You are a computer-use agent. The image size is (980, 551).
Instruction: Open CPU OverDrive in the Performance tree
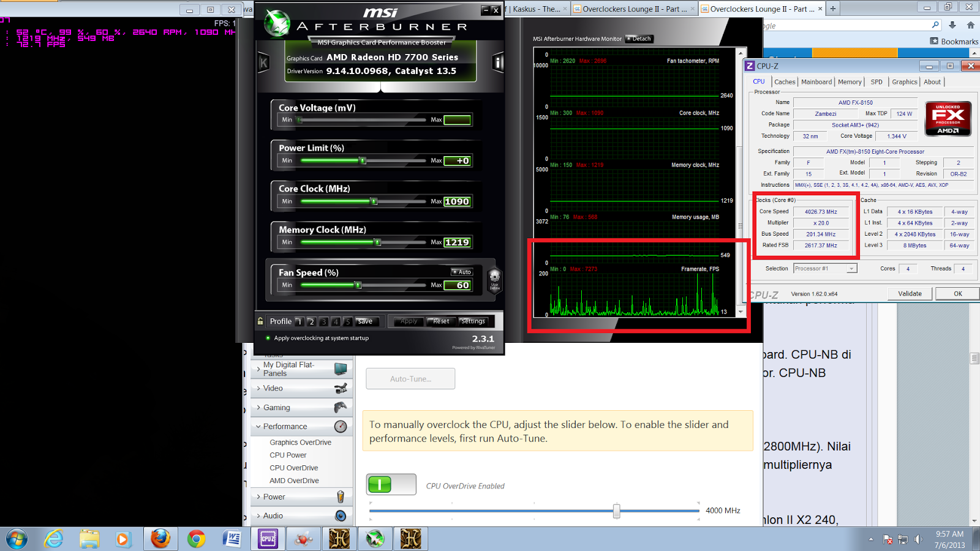pyautogui.click(x=293, y=468)
